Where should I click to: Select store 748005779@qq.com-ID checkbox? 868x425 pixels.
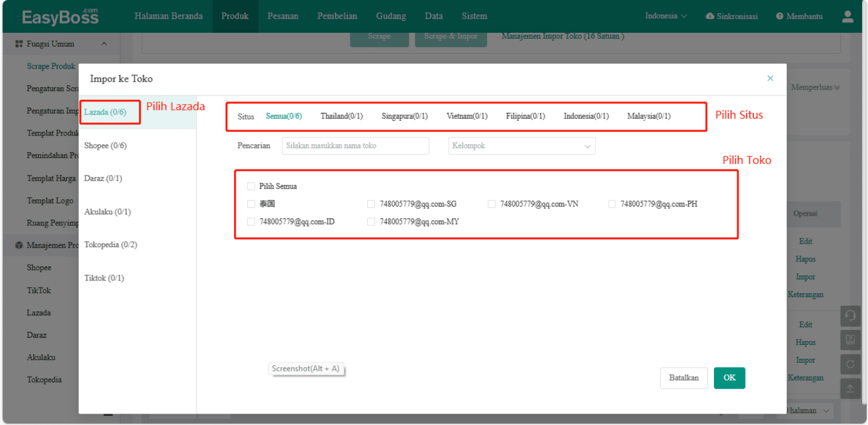click(251, 221)
